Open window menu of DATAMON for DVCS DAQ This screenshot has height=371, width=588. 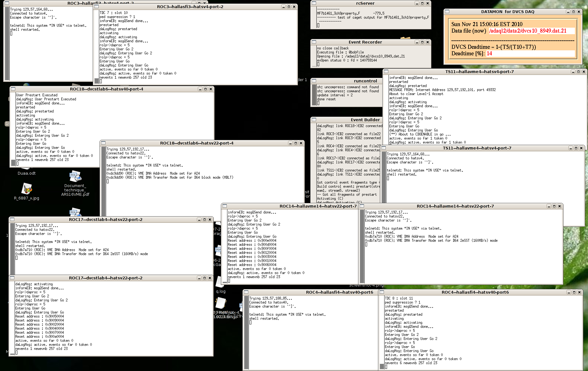tap(447, 11)
